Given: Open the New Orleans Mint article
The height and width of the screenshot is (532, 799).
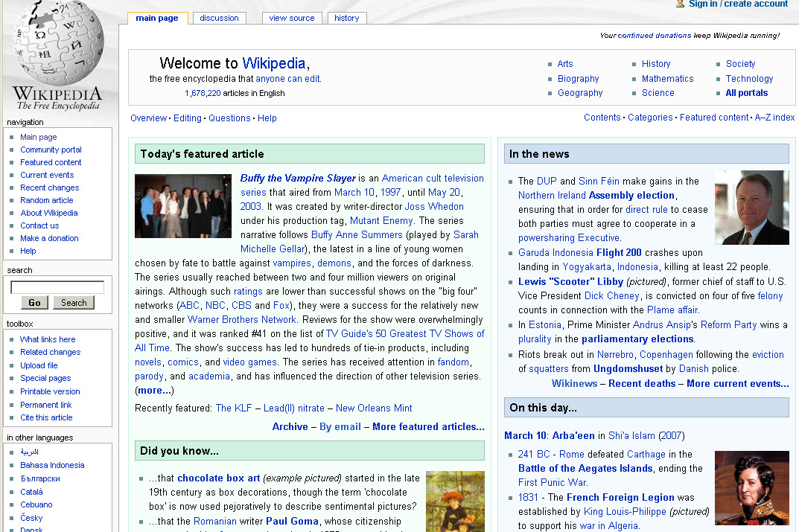Looking at the screenshot, I should (374, 408).
